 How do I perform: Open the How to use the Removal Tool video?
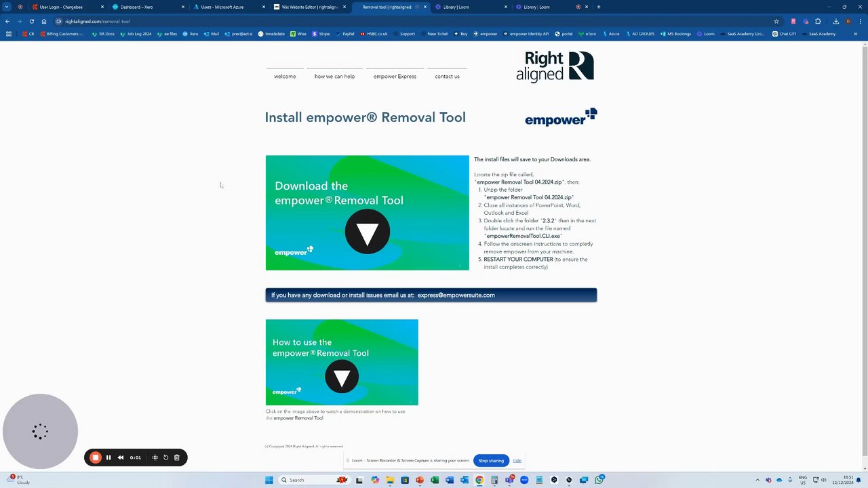(342, 362)
